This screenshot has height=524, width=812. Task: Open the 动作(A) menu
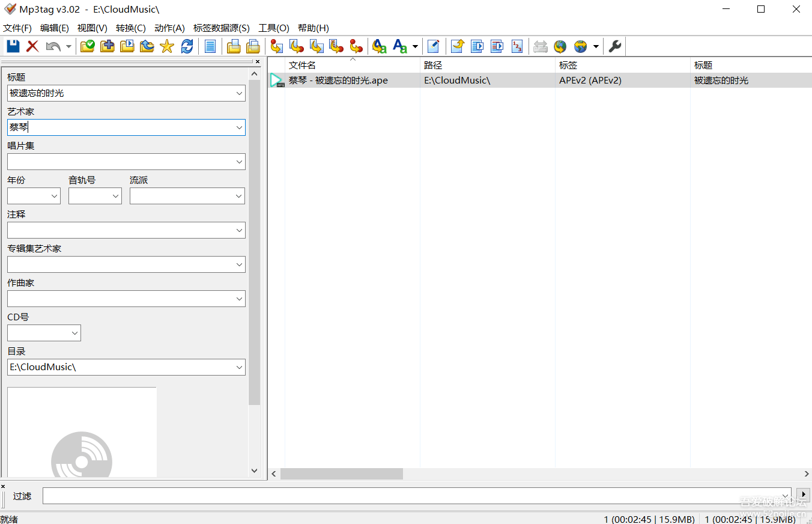click(169, 28)
